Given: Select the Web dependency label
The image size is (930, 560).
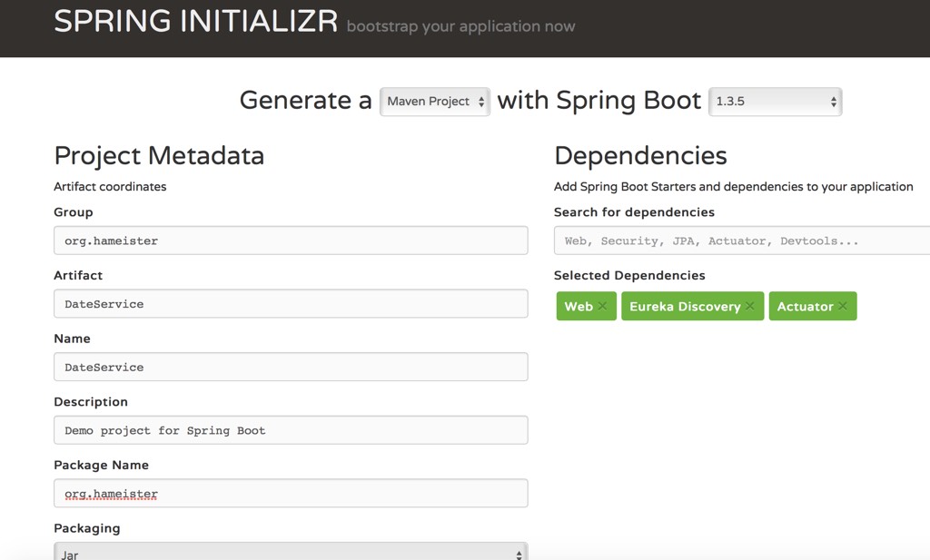Looking at the screenshot, I should tap(579, 307).
